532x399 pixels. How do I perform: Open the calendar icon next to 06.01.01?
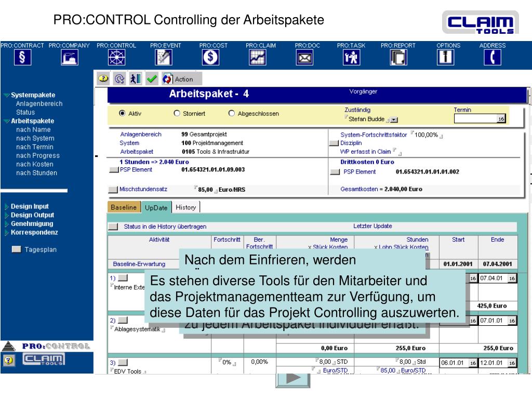pyautogui.click(x=473, y=363)
